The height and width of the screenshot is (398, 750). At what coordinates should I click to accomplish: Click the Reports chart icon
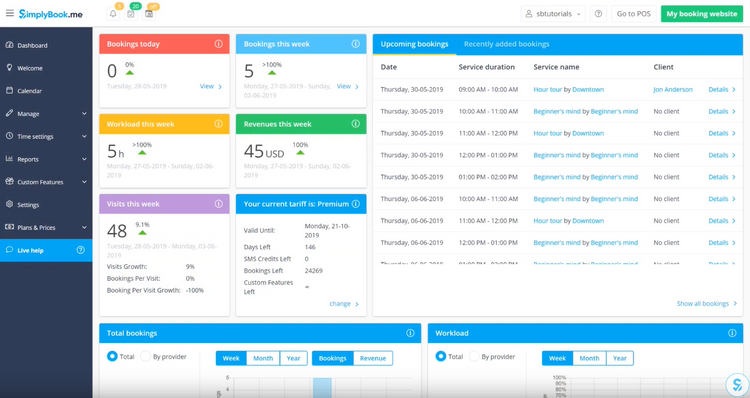coord(9,159)
